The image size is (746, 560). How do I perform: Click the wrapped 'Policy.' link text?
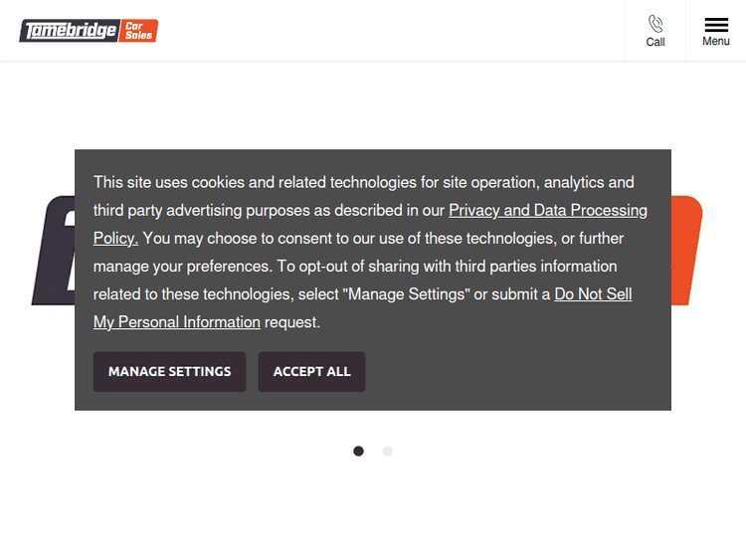115,238
